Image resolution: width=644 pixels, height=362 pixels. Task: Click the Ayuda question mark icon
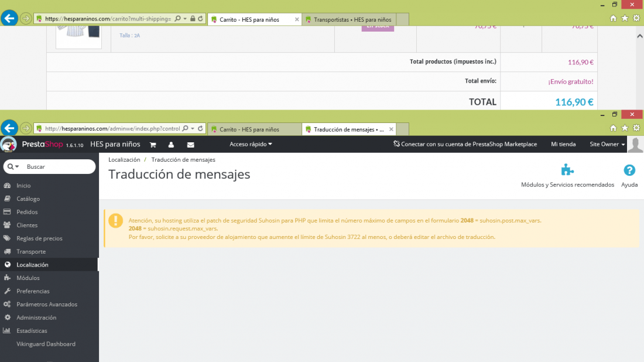click(629, 170)
